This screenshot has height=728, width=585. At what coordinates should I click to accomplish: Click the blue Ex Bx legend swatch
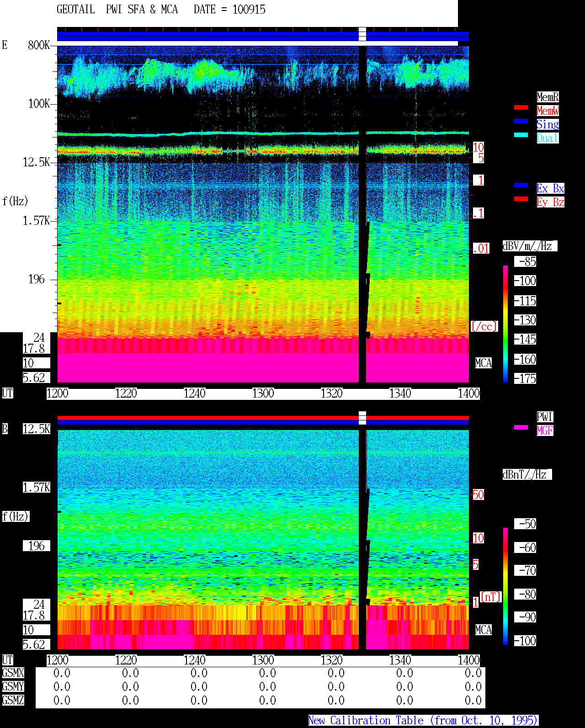[521, 185]
